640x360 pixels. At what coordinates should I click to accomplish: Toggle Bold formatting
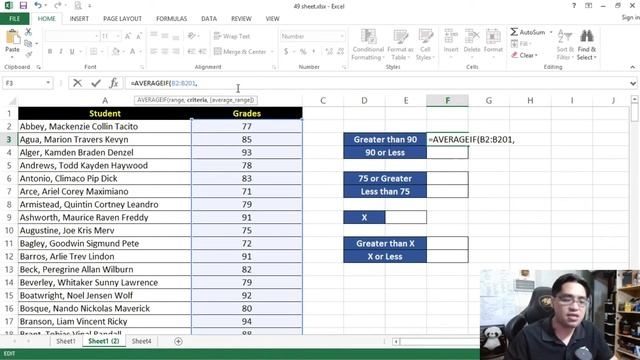coord(50,51)
